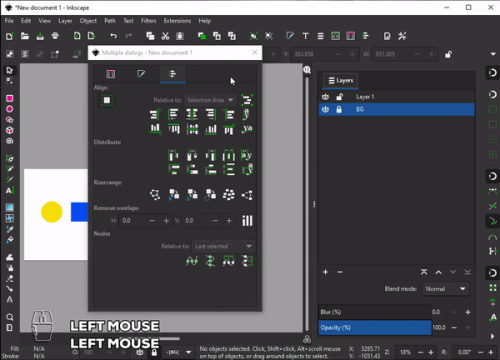This screenshot has width=500, height=360.
Task: Select the Node edit tool
Action: click(9, 81)
